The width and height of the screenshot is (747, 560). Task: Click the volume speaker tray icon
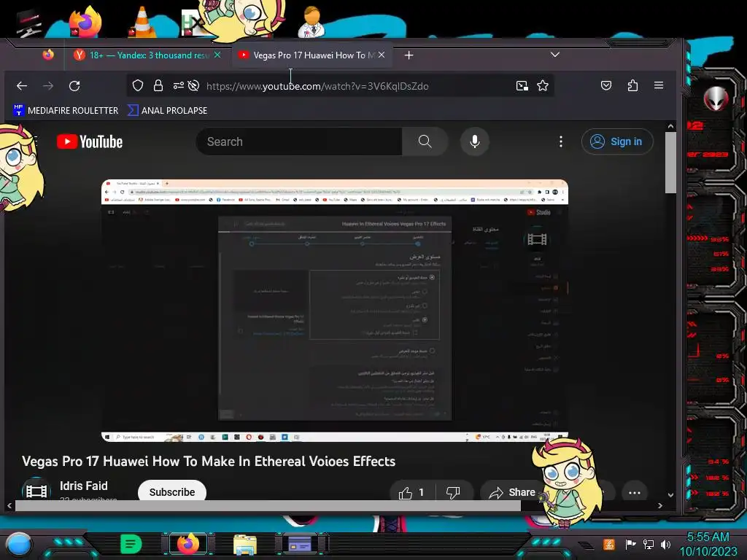(x=666, y=544)
